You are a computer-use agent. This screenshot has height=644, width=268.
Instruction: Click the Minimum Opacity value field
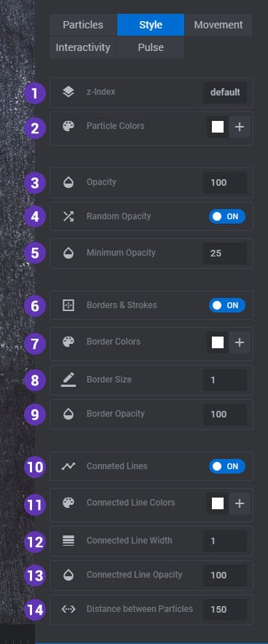tap(225, 253)
